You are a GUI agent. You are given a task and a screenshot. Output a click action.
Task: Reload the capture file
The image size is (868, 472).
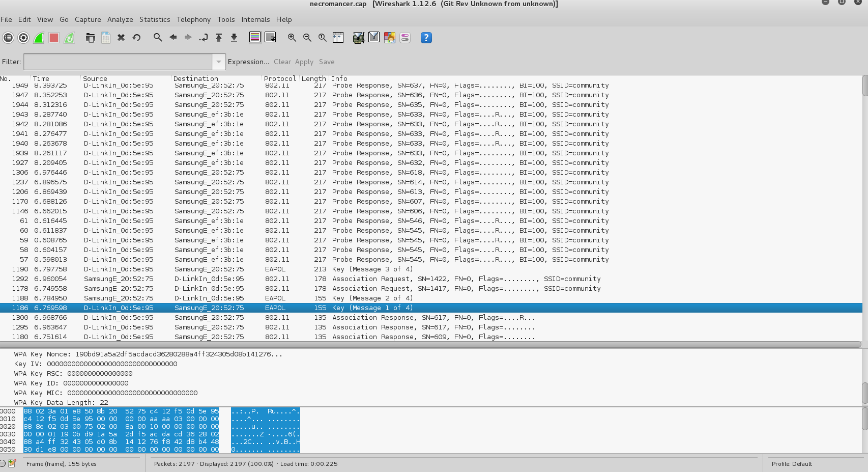(136, 38)
